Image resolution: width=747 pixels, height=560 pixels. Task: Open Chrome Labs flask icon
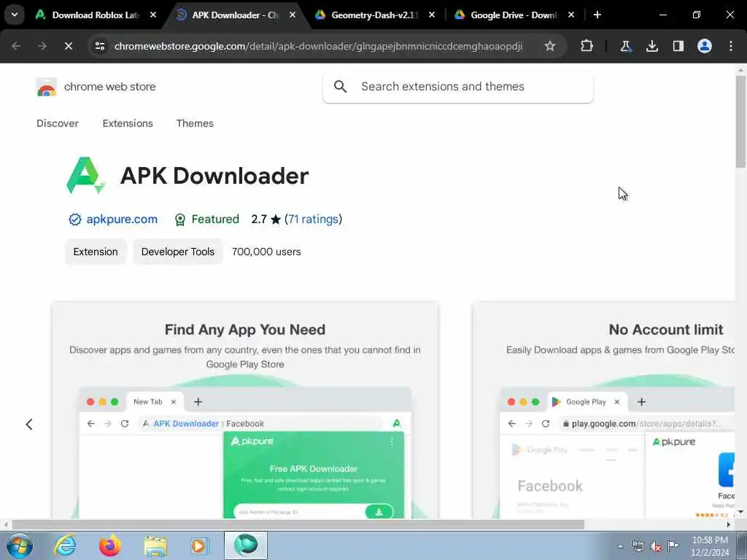click(625, 46)
